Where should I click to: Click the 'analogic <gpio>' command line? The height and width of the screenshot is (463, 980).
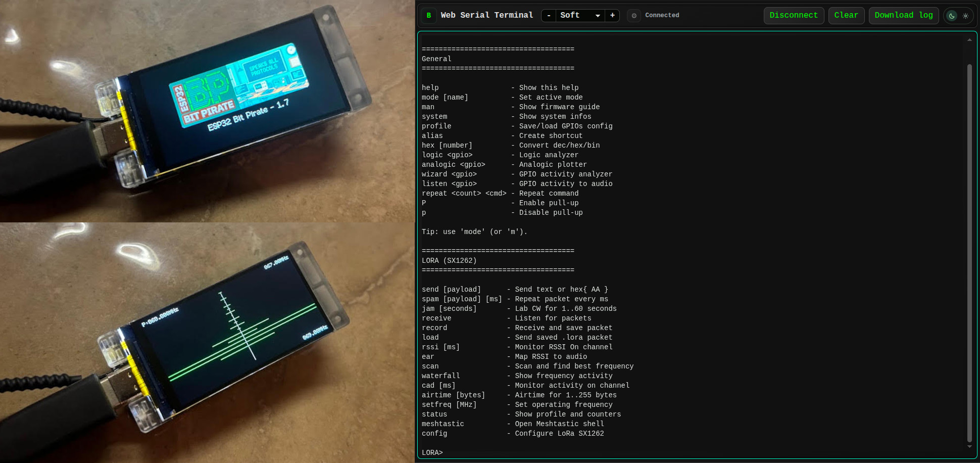tap(504, 165)
